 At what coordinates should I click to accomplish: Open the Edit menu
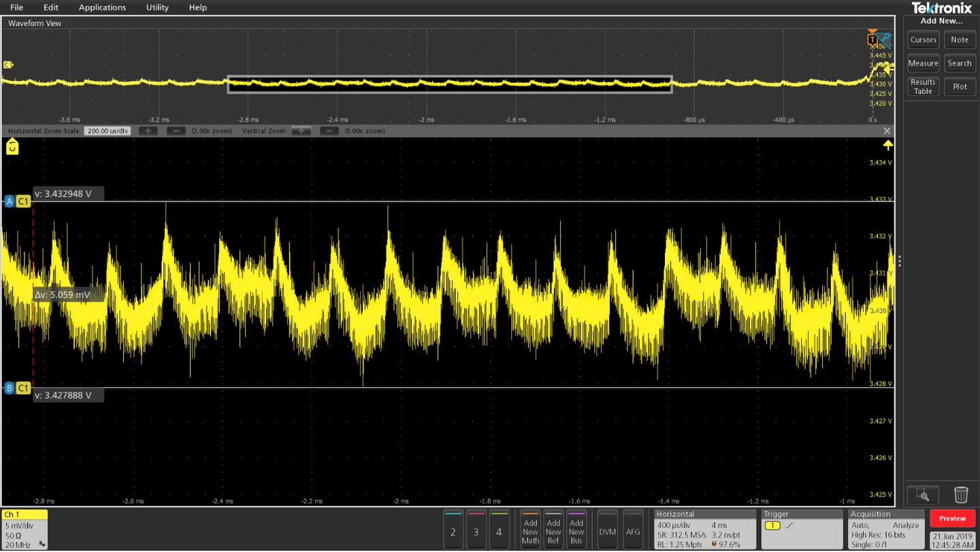click(x=50, y=7)
